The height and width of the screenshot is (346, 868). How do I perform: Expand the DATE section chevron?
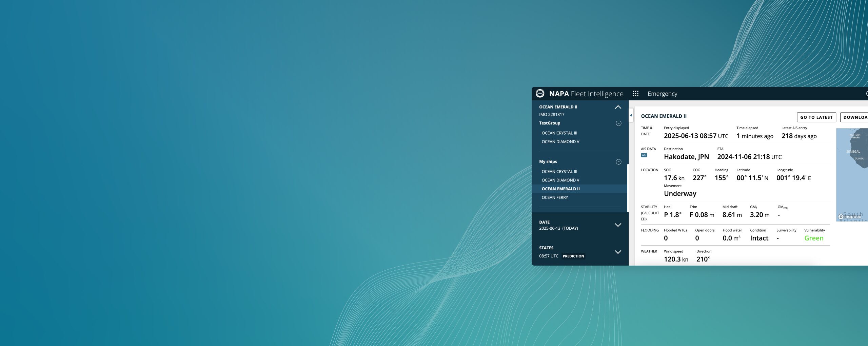click(618, 225)
